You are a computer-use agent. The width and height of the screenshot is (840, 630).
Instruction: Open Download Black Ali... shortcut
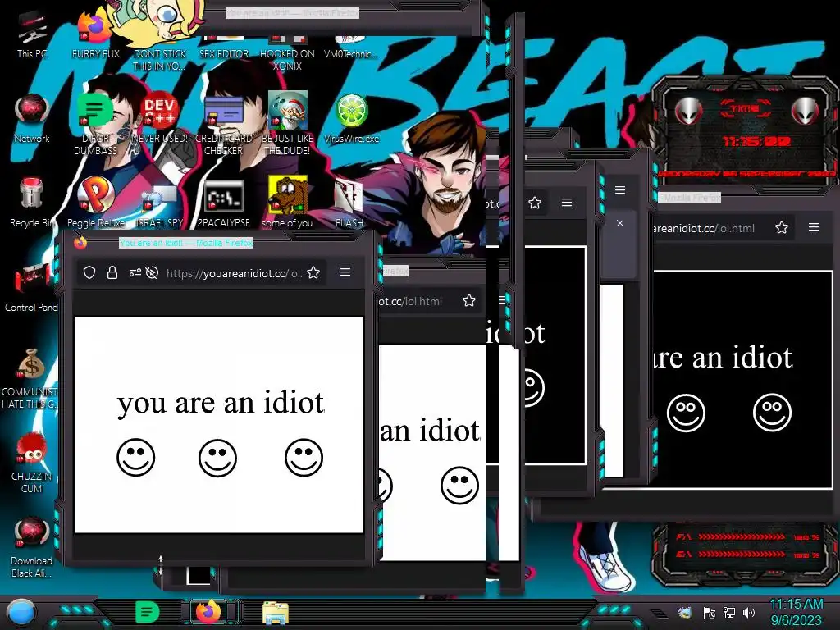[x=32, y=547]
